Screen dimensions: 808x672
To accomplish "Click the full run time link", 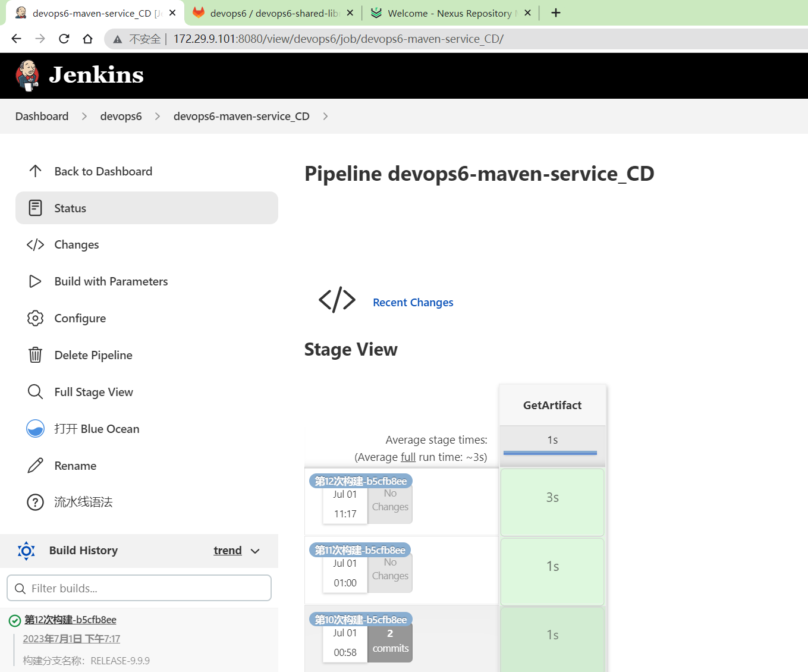I will tap(408, 457).
